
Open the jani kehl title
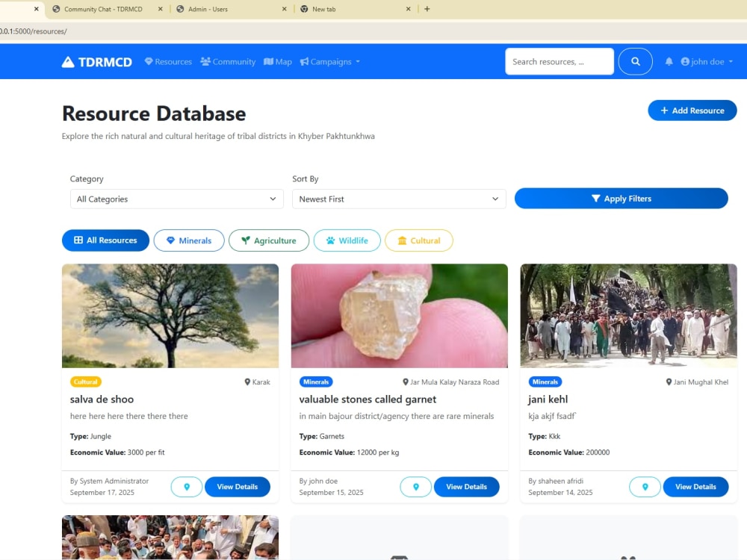(x=548, y=399)
